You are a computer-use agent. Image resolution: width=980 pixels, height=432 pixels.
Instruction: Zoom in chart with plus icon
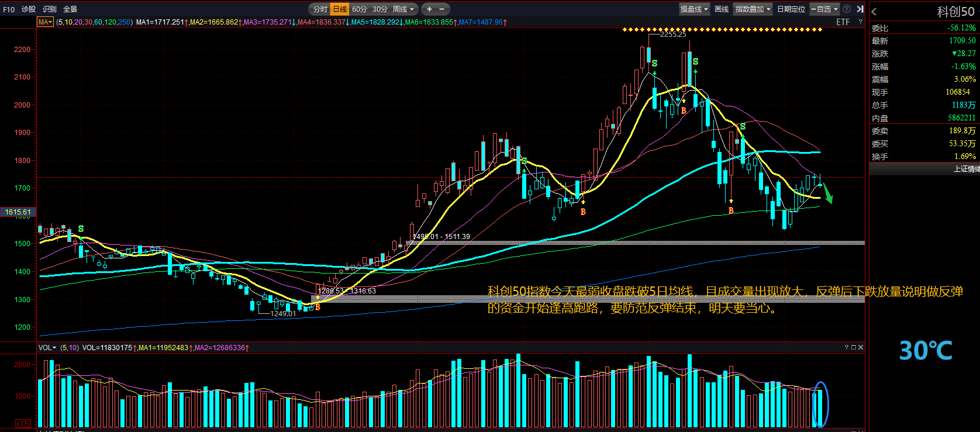point(429,9)
